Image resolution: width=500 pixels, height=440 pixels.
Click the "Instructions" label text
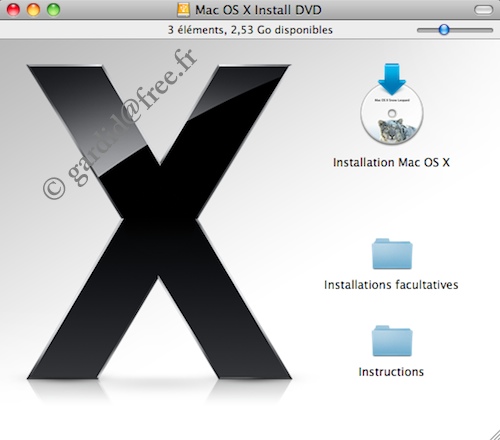coord(391,372)
